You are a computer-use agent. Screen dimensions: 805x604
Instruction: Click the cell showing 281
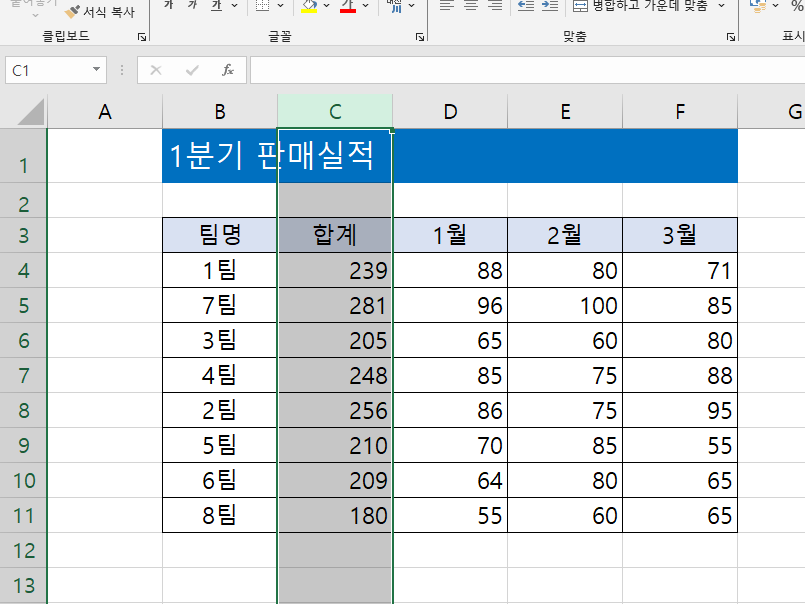335,306
